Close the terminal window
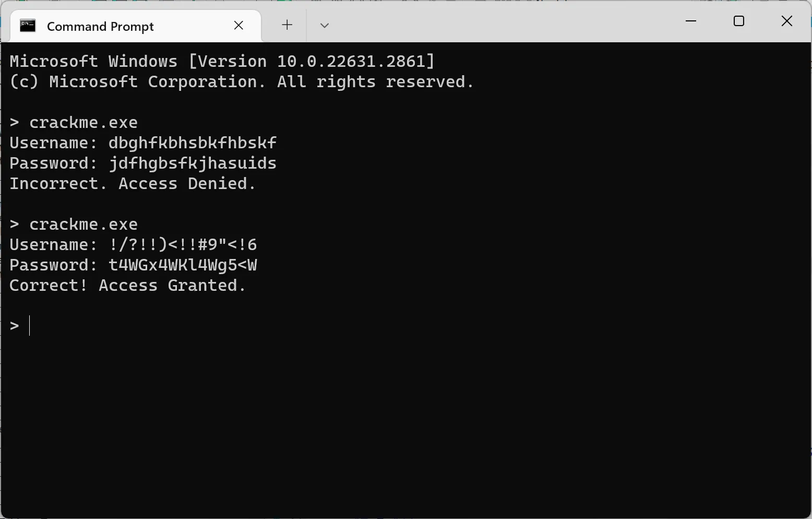812x519 pixels. tap(787, 21)
